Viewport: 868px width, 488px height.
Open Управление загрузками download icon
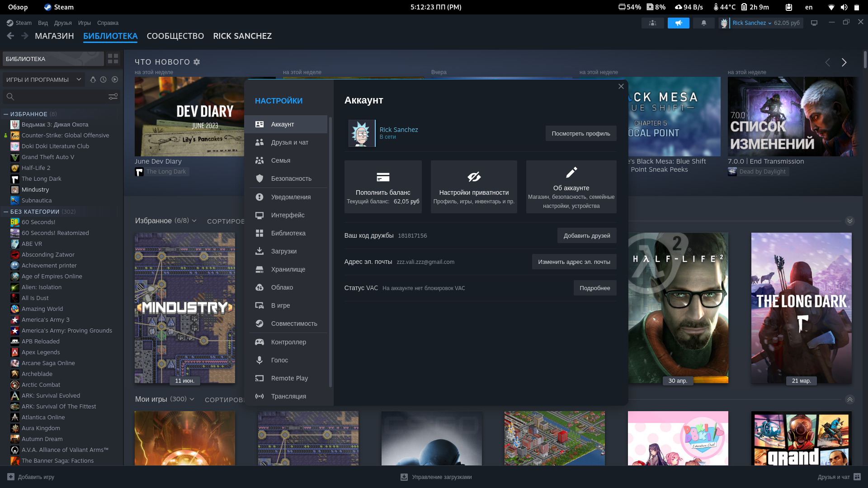click(404, 477)
